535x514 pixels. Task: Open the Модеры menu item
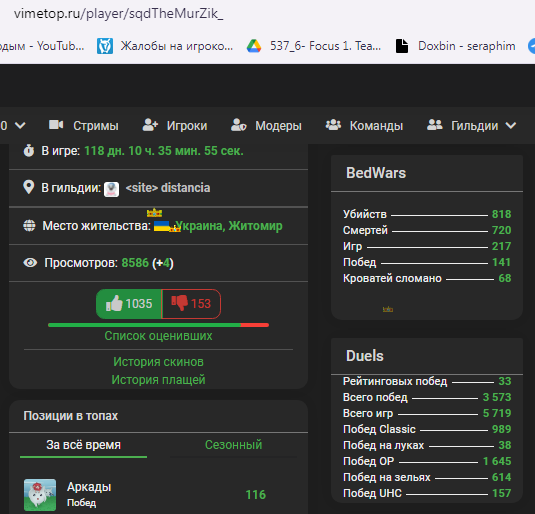pos(278,126)
